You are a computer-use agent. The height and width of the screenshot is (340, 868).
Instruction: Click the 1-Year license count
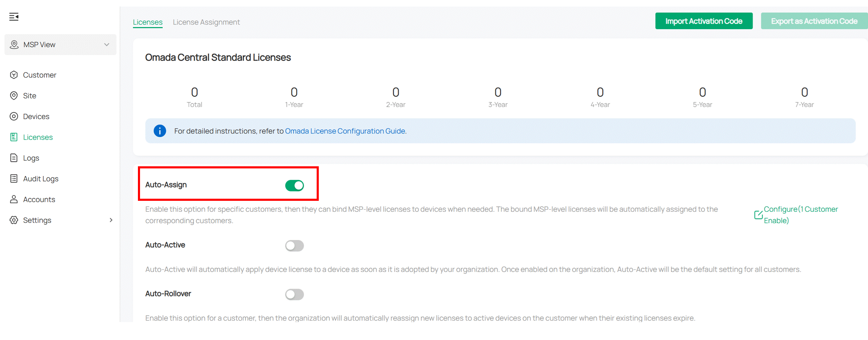tap(294, 92)
